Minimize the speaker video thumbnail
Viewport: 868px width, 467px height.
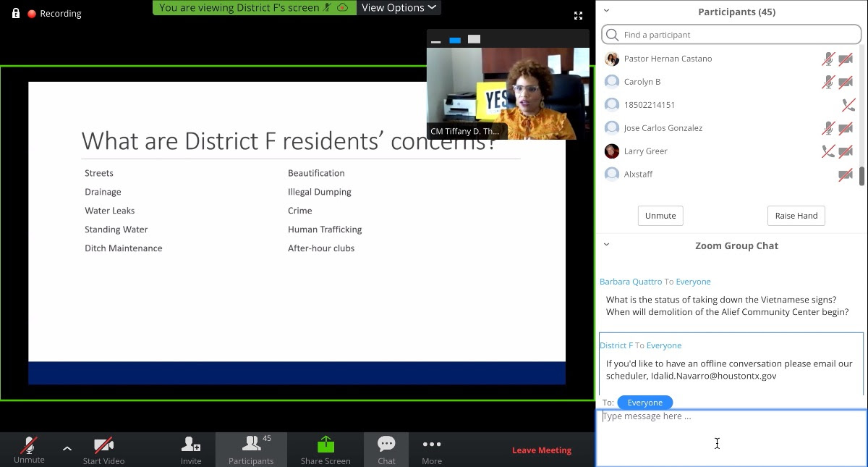[435, 41]
